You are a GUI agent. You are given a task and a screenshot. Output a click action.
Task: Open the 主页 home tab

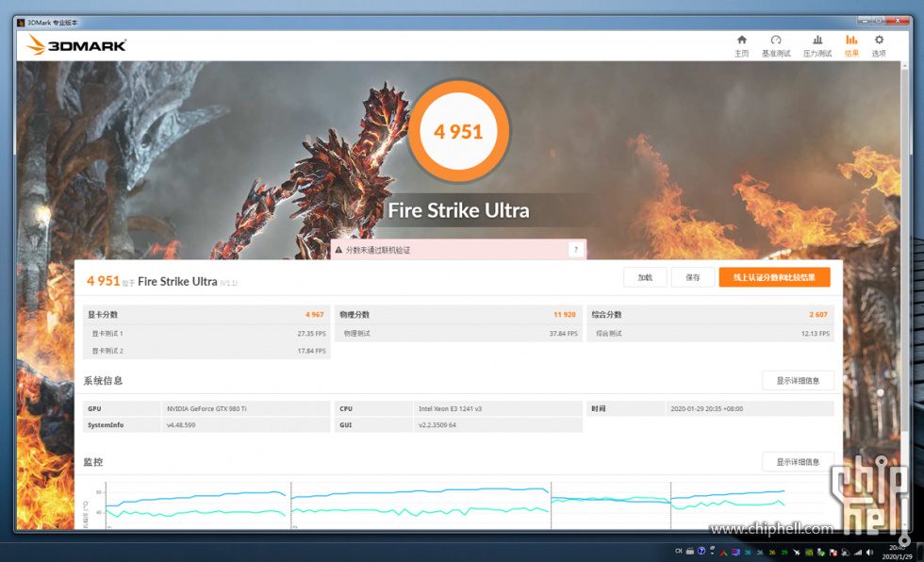pyautogui.click(x=741, y=46)
